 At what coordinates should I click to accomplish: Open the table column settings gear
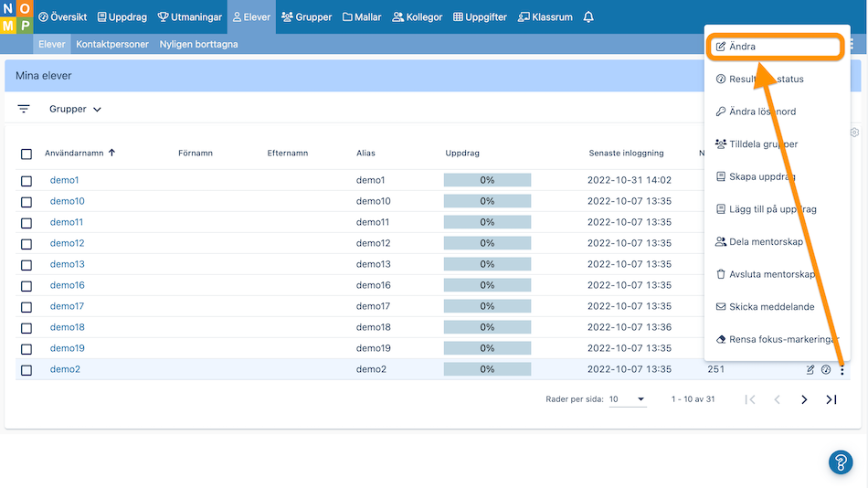(854, 133)
